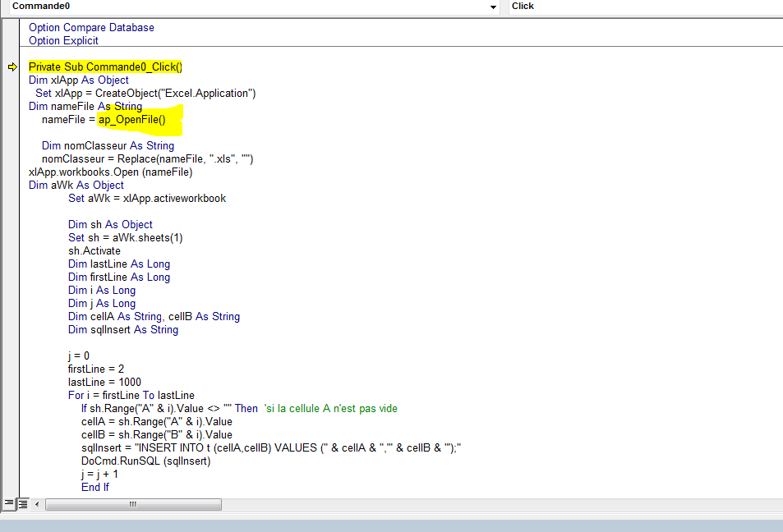The height and width of the screenshot is (532, 783).
Task: Click the 'firstLine = 2' line
Action: 96,369
